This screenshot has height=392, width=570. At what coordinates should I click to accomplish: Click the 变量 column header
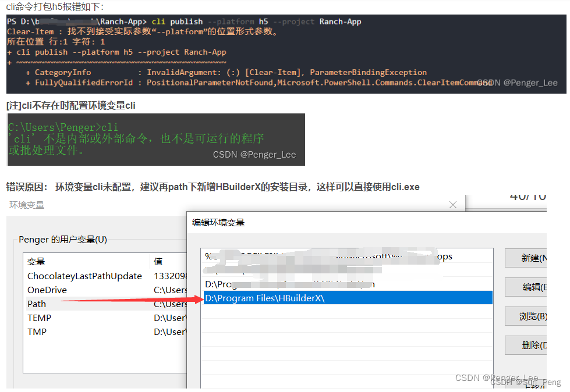87,261
